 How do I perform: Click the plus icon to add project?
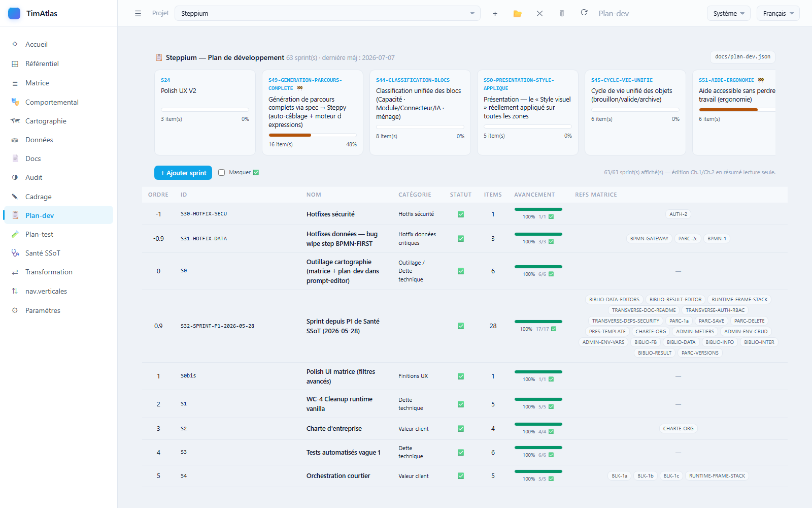pos(495,14)
